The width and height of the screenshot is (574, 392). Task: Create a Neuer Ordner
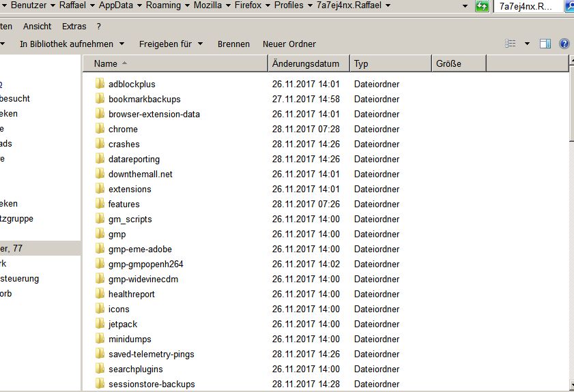[289, 44]
